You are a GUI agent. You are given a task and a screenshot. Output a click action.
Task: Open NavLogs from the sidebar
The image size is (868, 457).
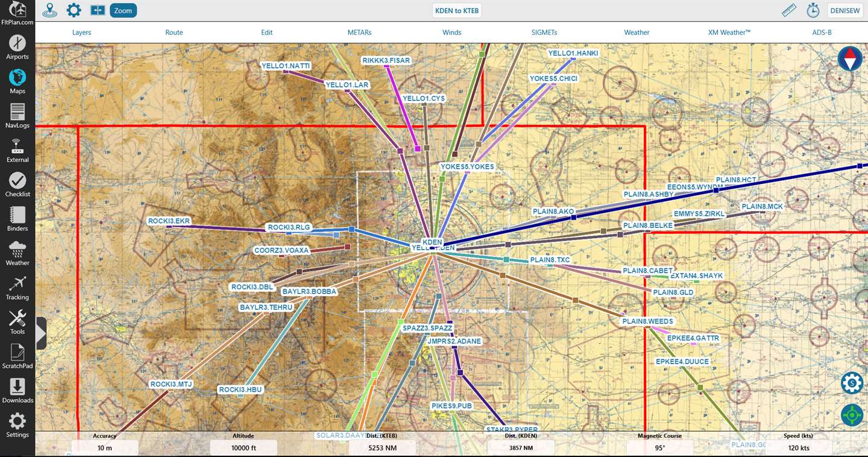coord(17,116)
